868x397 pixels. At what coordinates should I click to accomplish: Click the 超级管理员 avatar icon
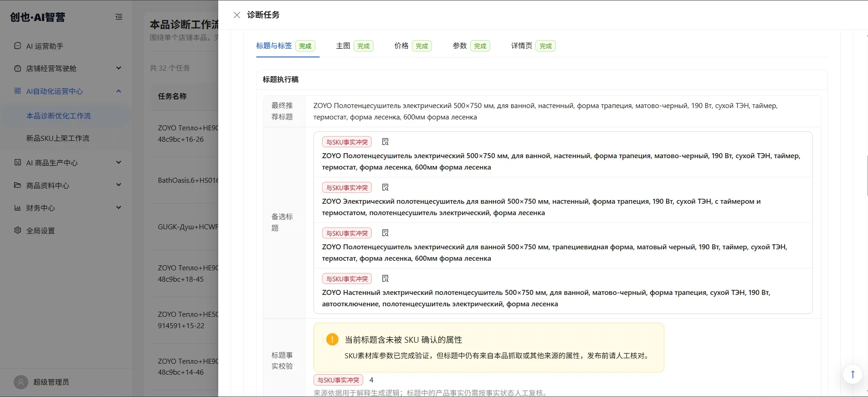pos(21,382)
